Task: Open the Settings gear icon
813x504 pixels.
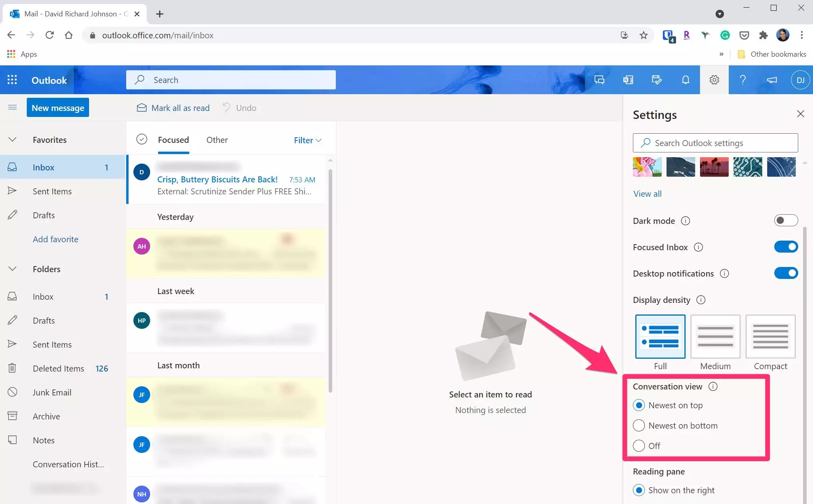Action: (x=714, y=80)
